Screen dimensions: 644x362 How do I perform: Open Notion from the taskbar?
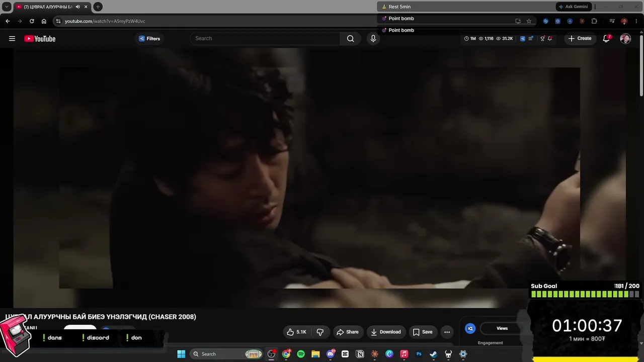pos(360,354)
